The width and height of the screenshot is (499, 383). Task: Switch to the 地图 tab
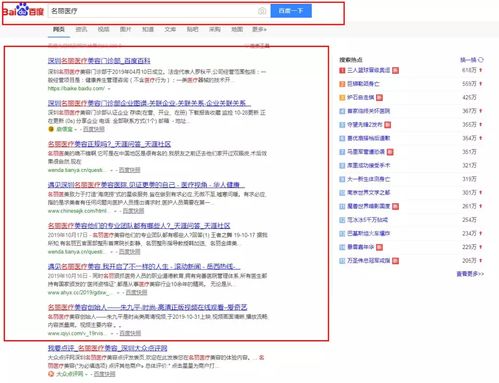click(x=237, y=29)
